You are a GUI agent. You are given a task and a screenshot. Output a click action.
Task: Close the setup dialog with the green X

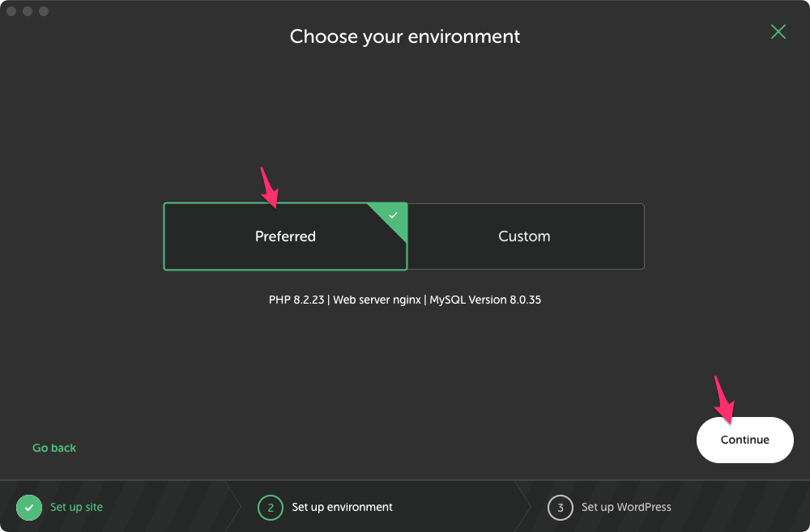point(778,32)
